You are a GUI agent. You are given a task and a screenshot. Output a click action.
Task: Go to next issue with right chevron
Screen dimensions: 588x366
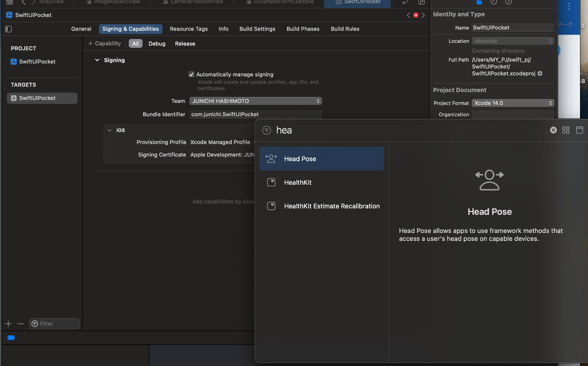tap(423, 15)
